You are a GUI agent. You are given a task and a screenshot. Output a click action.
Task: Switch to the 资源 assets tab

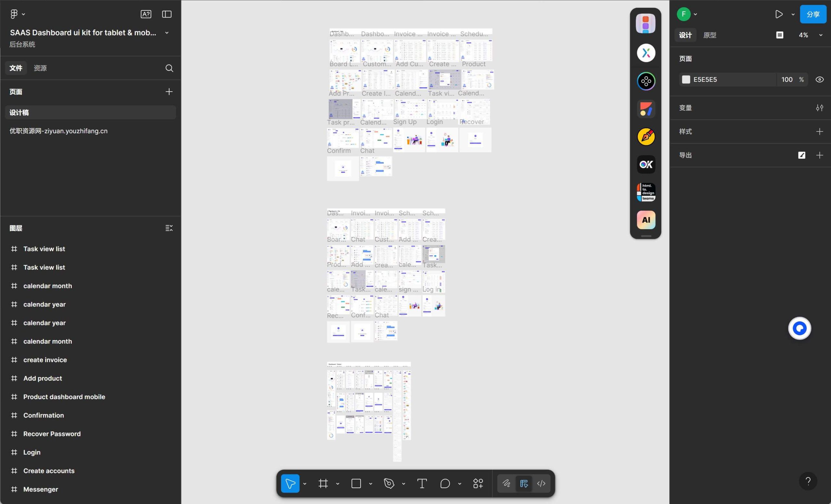coord(40,68)
